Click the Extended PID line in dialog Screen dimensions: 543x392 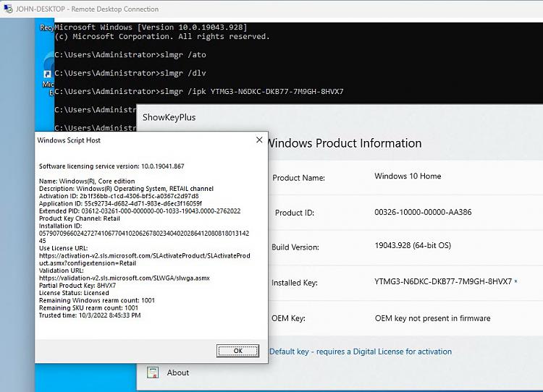pyautogui.click(x=140, y=211)
